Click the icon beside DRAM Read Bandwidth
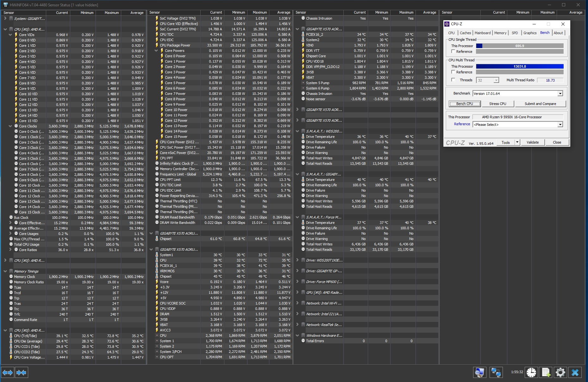 coord(157,217)
